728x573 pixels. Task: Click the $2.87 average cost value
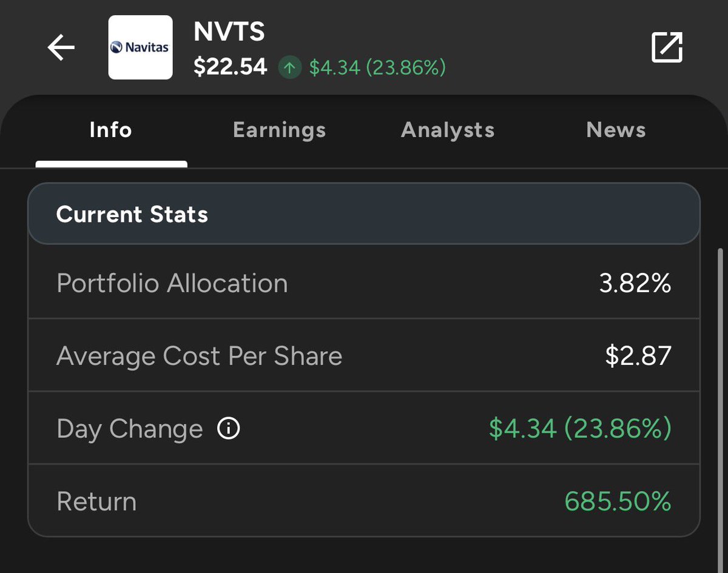click(638, 356)
